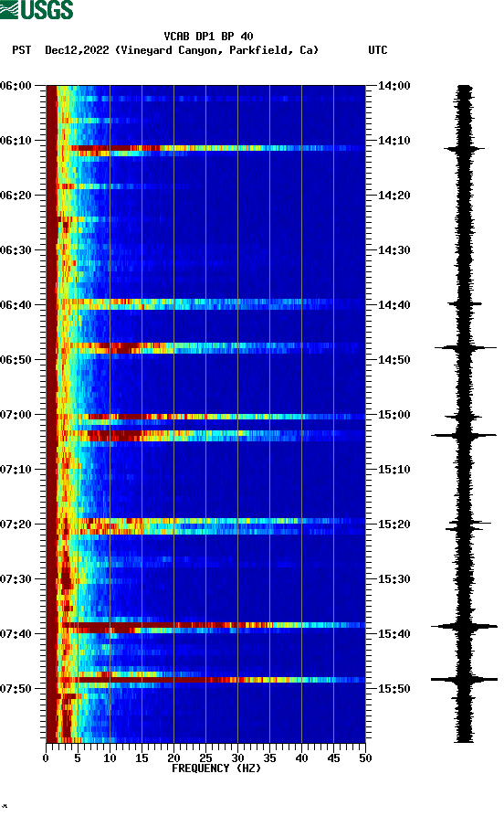Image resolution: width=504 pixels, height=816 pixels.
Task: Click the 07:40 PST time label
Action: coord(16,634)
